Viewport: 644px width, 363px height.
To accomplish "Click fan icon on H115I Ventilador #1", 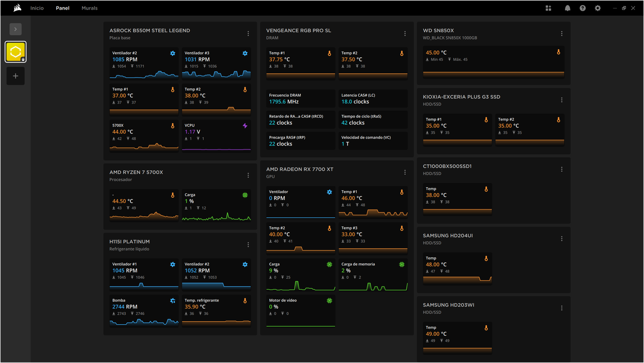I will (173, 264).
